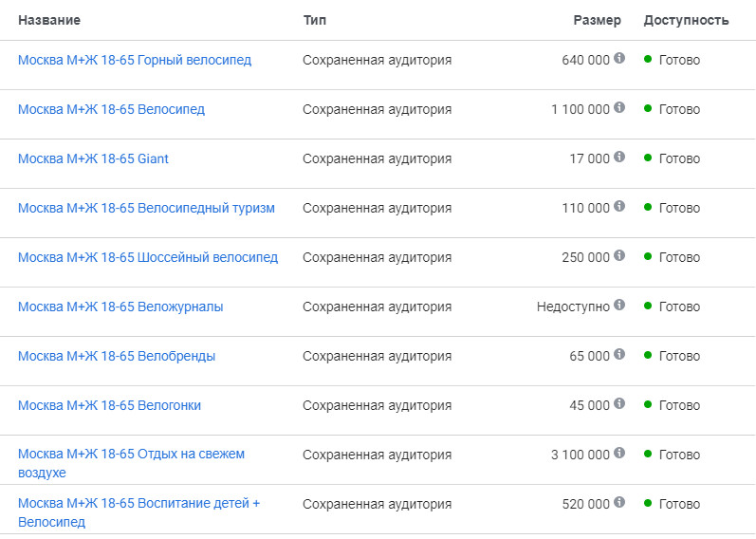Open audience Москва М+Ж 18-65 Велосипедный туризм
This screenshot has width=756, height=539.
point(146,208)
